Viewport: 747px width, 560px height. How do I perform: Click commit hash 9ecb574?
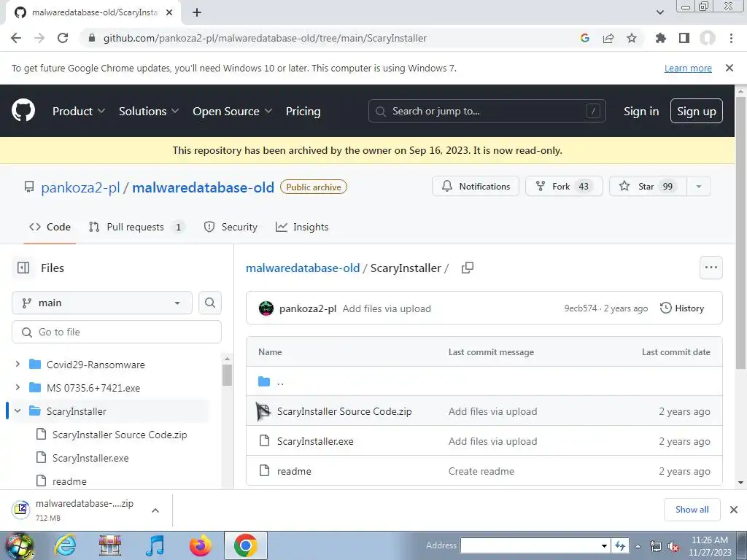point(580,308)
